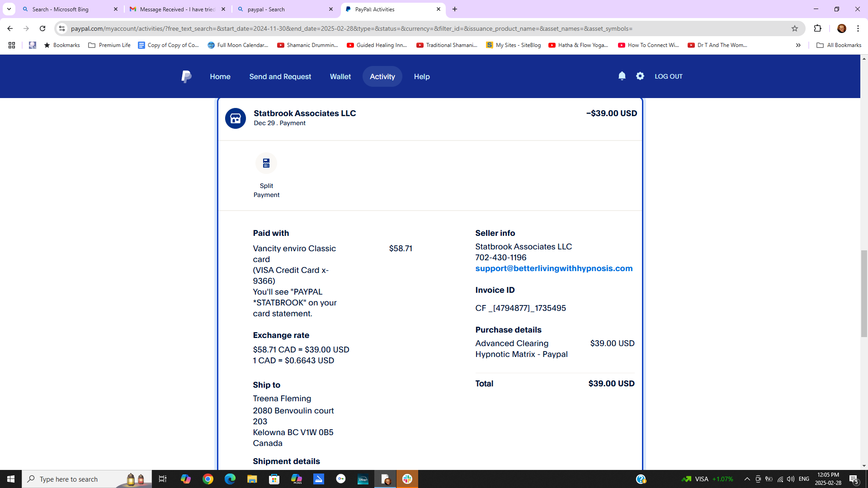Open the notifications bell
Viewport: 868px width, 488px height.
click(x=622, y=76)
